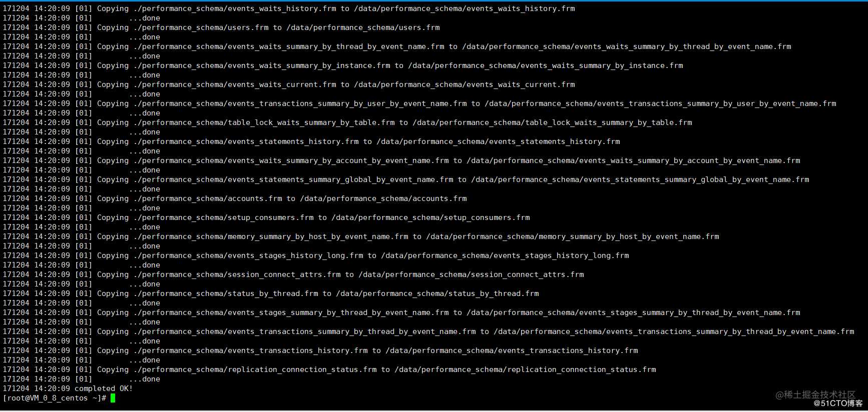Select source path ./performance_schema/events_stages_history_long.frm

(x=248, y=255)
